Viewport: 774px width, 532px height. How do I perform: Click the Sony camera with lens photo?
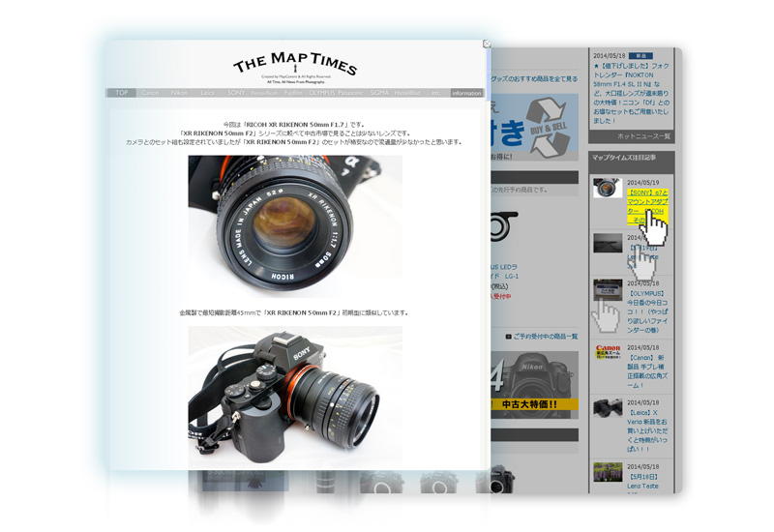point(295,398)
